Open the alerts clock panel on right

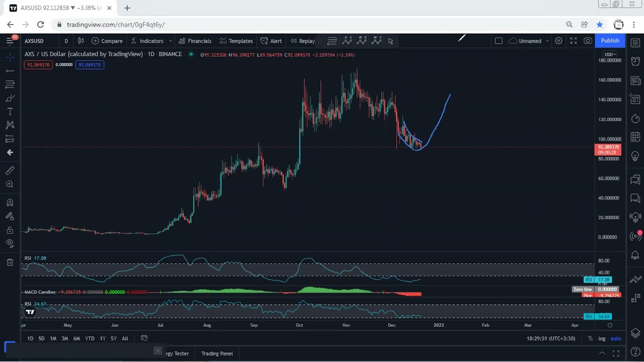(x=635, y=61)
